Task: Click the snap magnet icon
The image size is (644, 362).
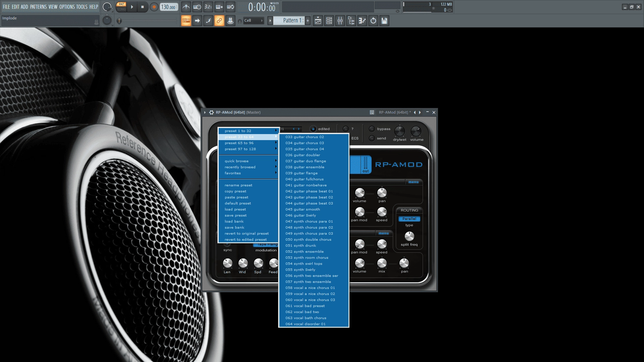Action: (240, 21)
